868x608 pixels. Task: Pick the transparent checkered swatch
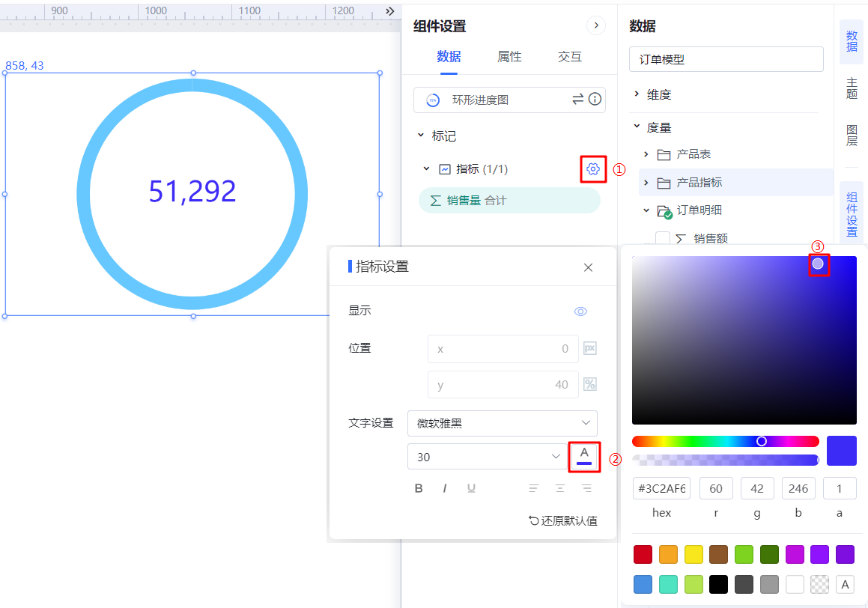point(820,584)
